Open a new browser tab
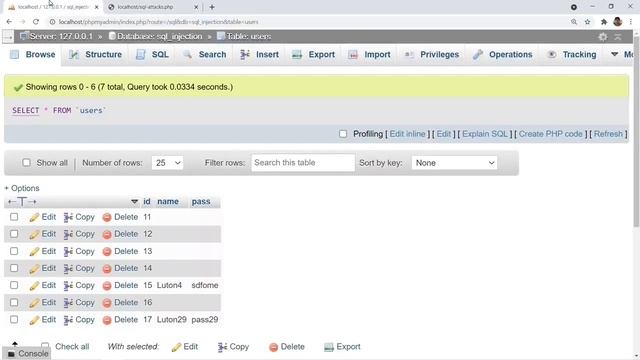640x360 pixels. [212, 7]
